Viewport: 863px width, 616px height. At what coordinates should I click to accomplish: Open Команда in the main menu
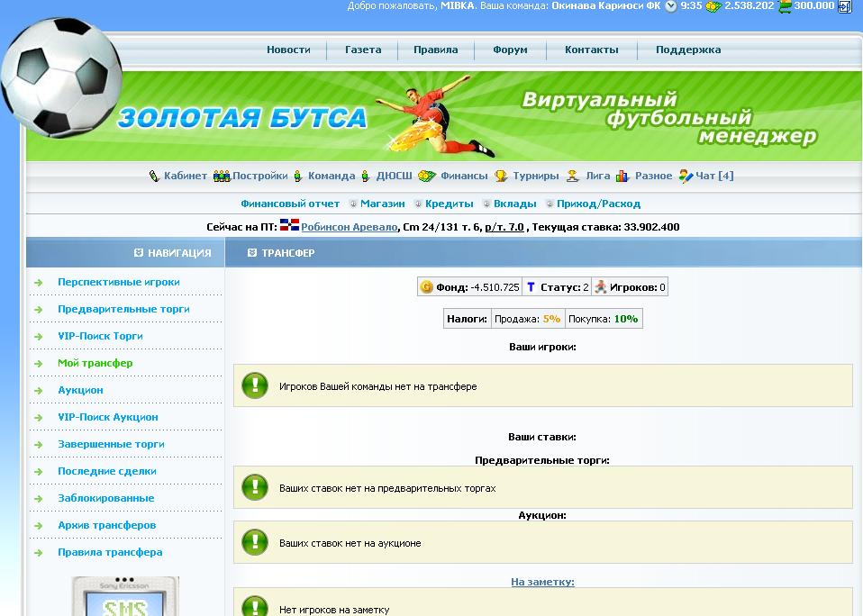pos(331,177)
